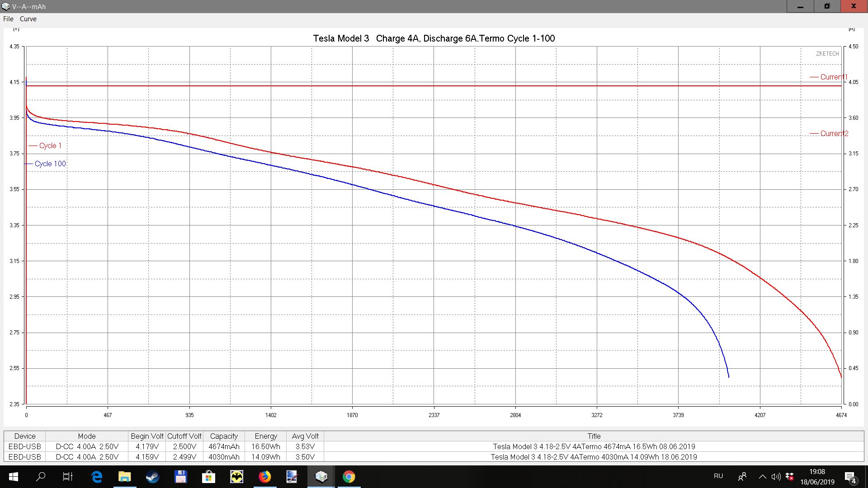This screenshot has height=488, width=868.
Task: Open the volume control in tray
Action: point(776,477)
